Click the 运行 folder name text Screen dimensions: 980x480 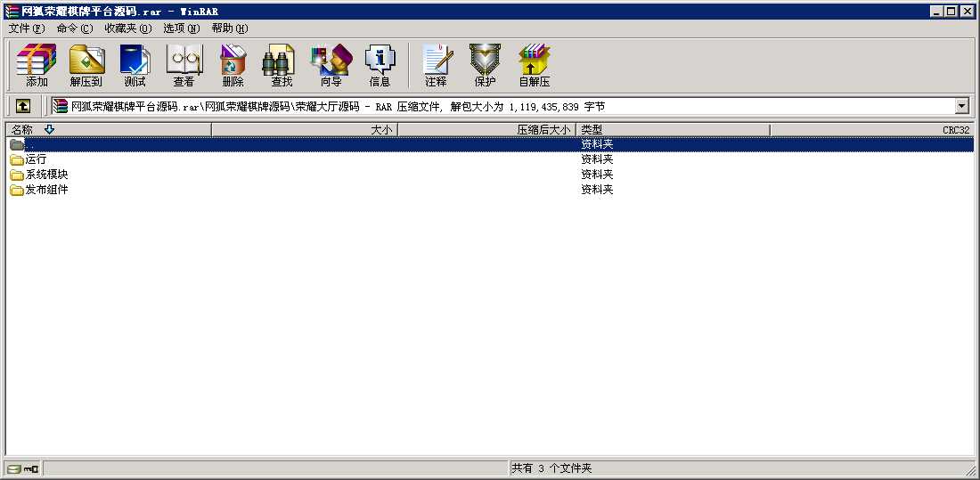(36, 159)
